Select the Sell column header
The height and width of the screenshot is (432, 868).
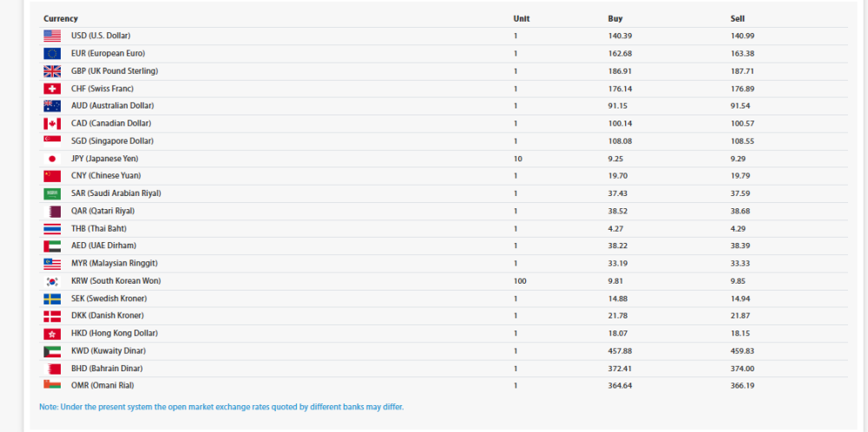(737, 18)
